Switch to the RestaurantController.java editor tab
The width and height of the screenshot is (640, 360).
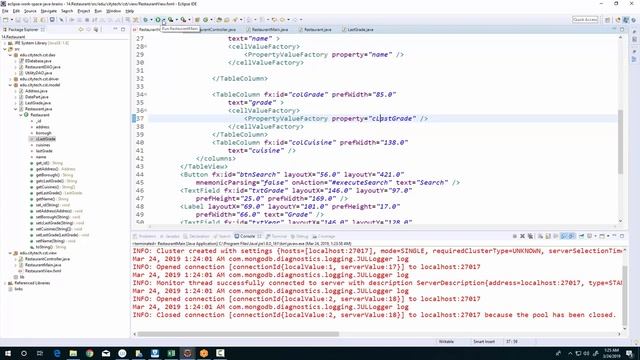click(x=218, y=29)
